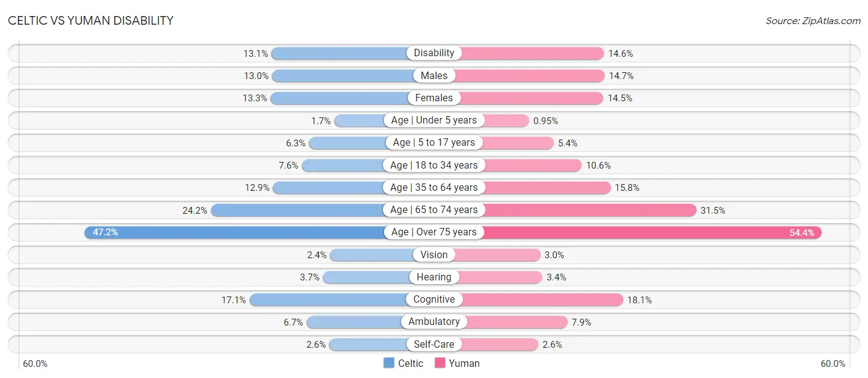
Task: Click the Yuman 31.5% bar for 65 to 74 years
Action: 590,210
